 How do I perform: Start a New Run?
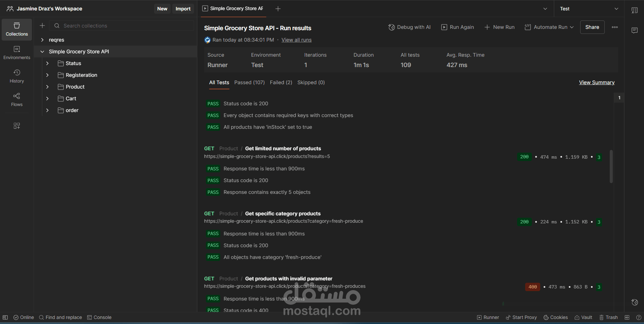tap(500, 27)
